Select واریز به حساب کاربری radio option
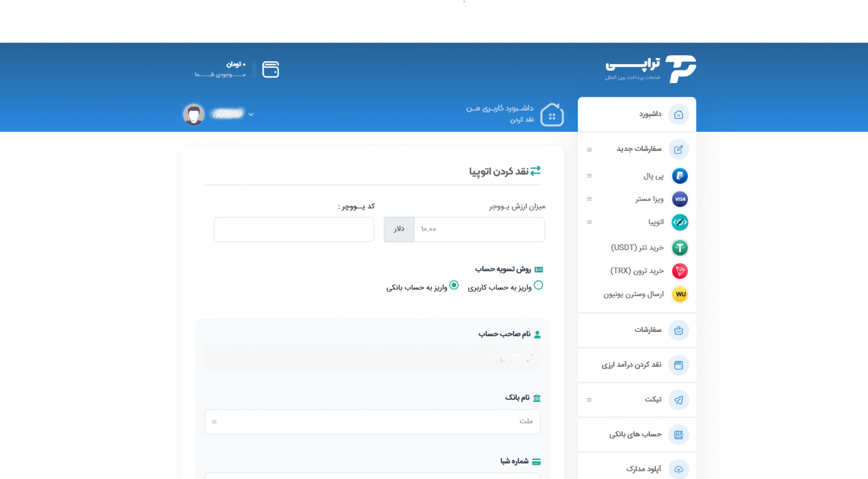Viewport: 868px width, 479px height. (538, 285)
